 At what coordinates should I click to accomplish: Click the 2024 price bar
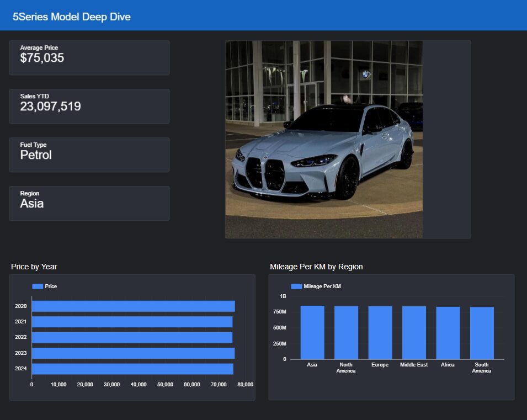click(132, 369)
